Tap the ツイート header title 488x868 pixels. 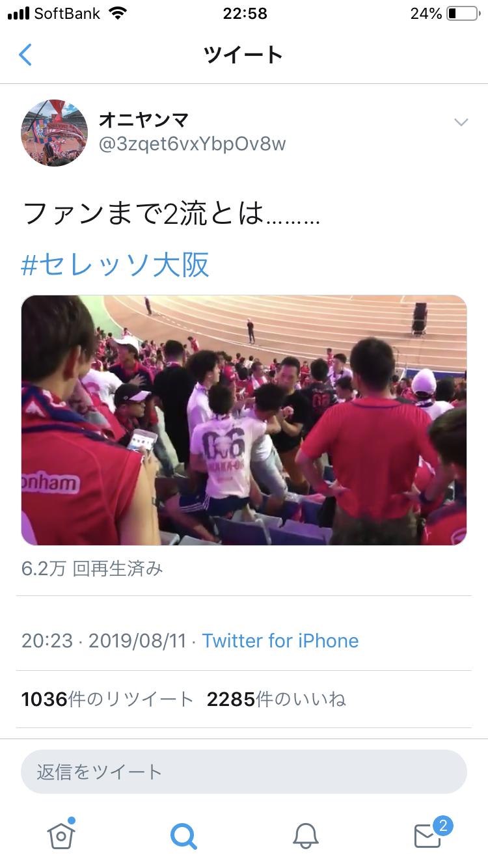click(244, 55)
